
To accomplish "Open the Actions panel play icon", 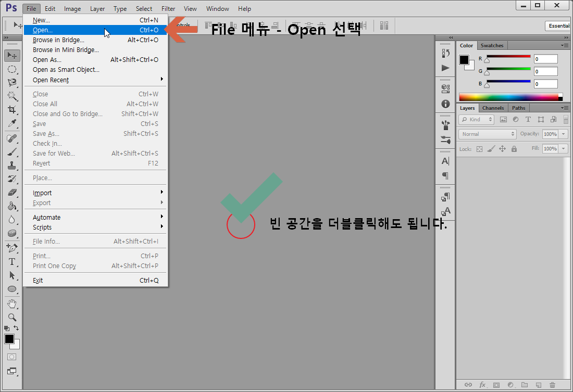I will [445, 68].
